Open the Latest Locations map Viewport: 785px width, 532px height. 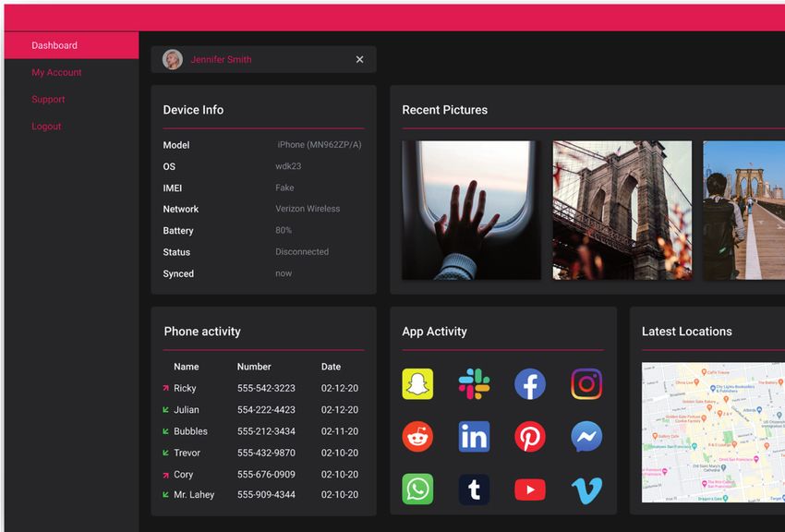pos(713,432)
